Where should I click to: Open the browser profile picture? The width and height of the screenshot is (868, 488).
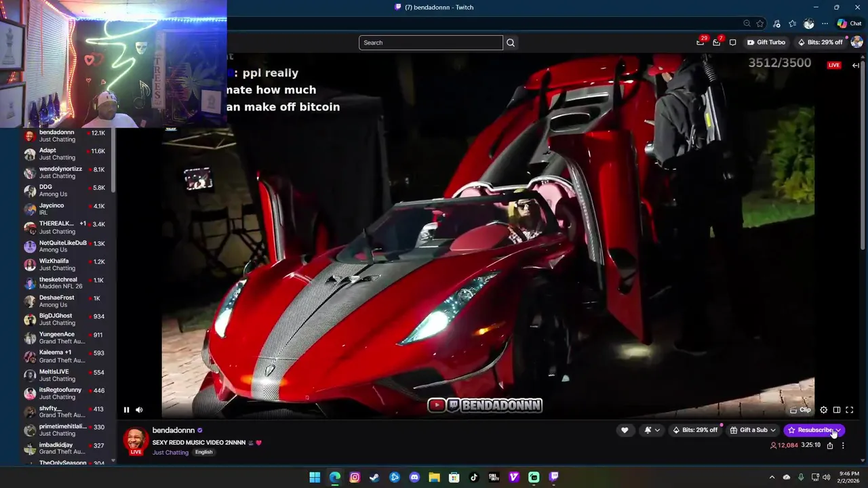click(808, 24)
